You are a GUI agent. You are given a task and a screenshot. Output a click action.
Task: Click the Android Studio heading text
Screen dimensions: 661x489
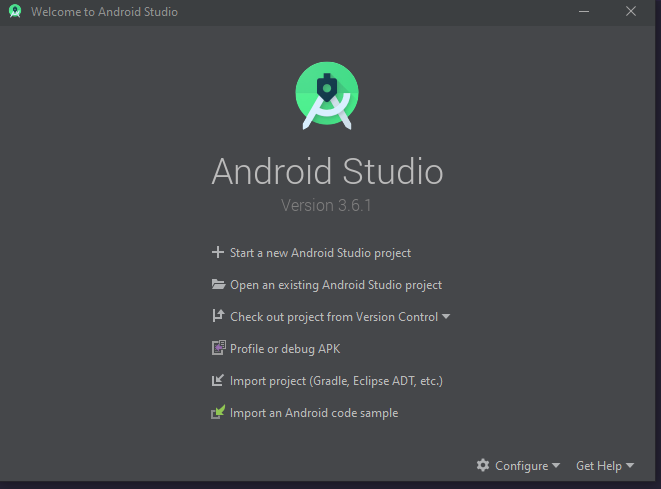[327, 171]
